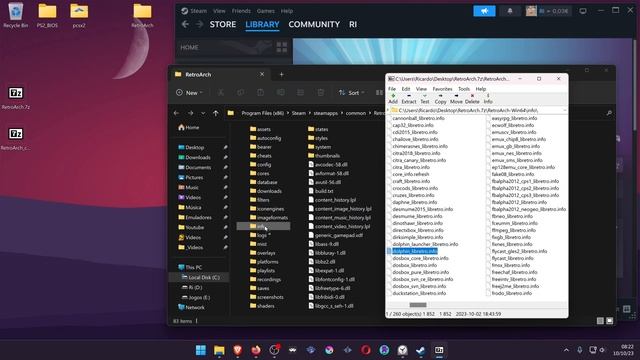Click the search magnifier in File Explorer
640x360 pixels.
tap(609, 113)
